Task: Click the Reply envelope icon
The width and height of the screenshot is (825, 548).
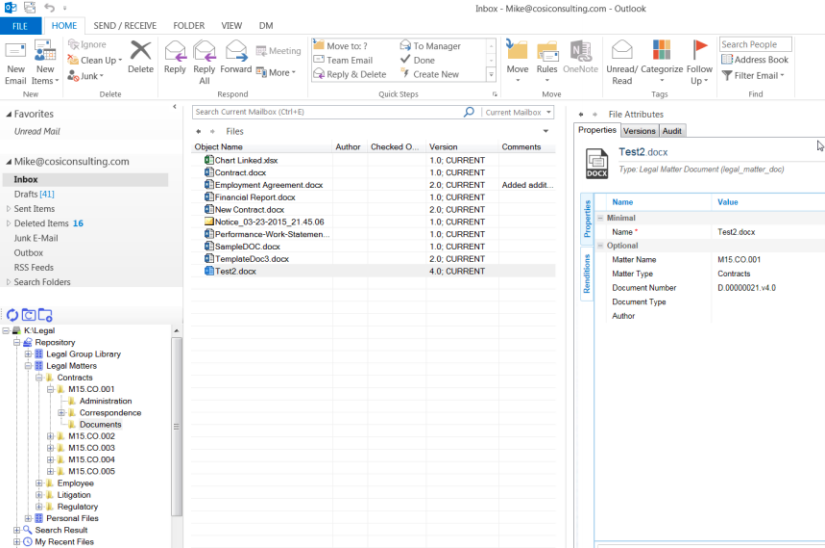Action: click(x=175, y=51)
